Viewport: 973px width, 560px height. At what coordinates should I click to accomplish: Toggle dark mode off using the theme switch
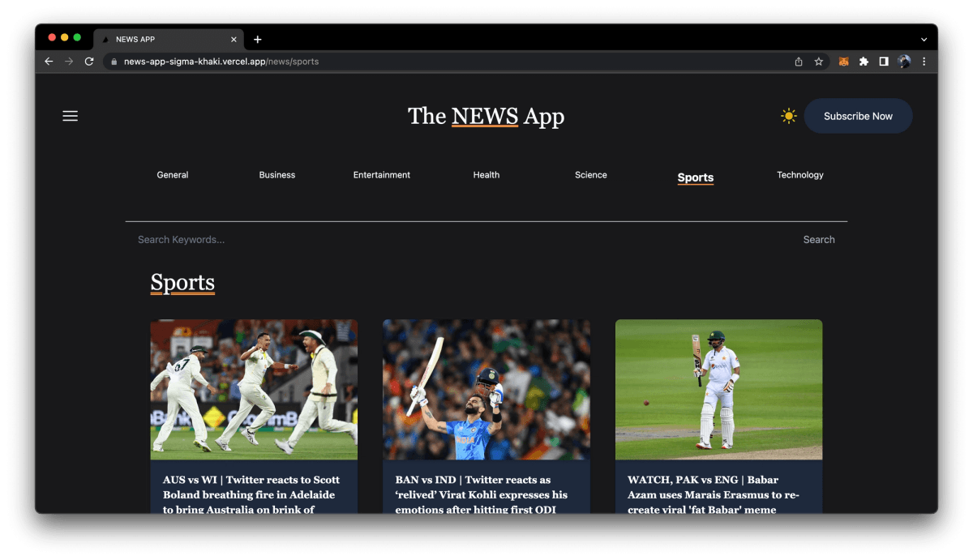[x=787, y=116]
